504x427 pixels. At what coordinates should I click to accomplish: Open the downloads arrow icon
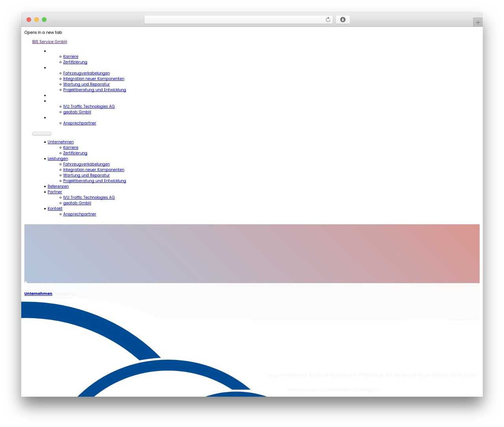343,20
